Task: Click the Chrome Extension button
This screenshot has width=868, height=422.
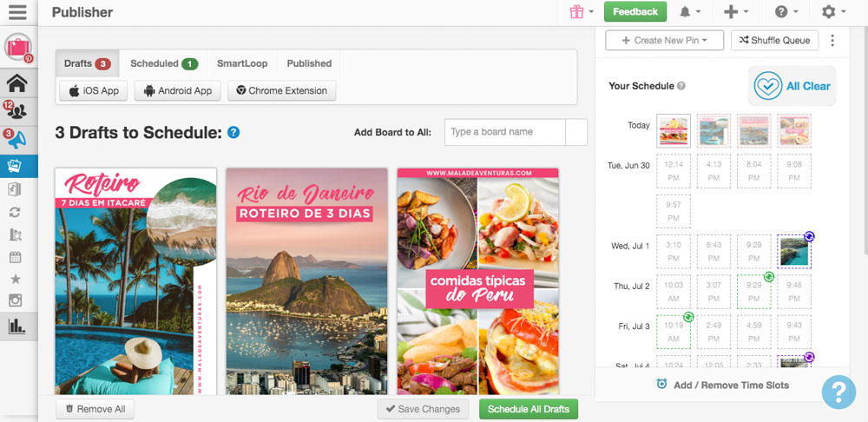Action: click(282, 91)
